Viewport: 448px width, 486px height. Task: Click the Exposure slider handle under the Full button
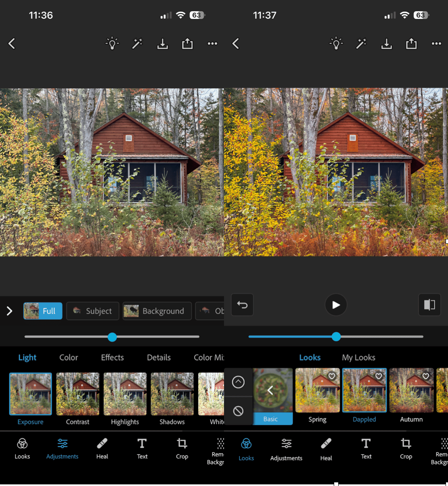tap(112, 337)
